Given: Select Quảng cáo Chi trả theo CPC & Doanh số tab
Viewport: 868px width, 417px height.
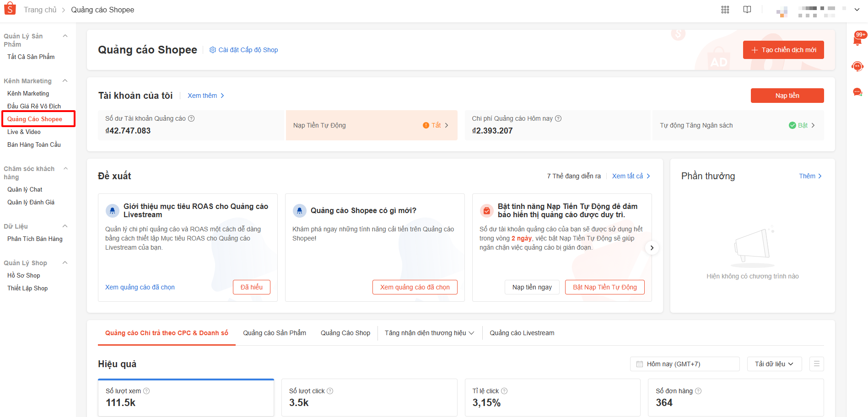Looking at the screenshot, I should pos(167,333).
